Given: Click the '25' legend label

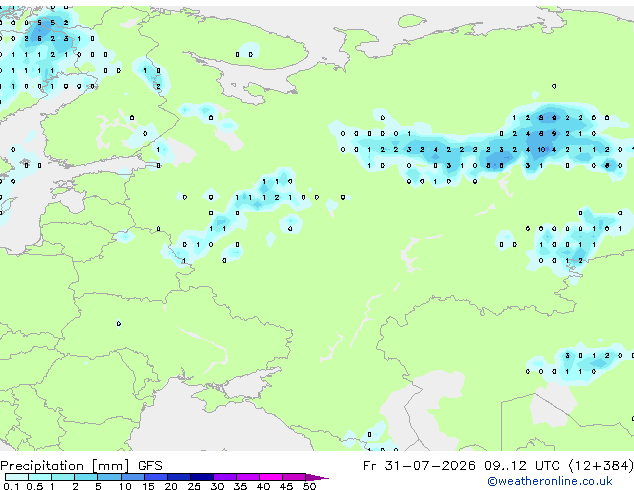Looking at the screenshot, I should tap(194, 486).
